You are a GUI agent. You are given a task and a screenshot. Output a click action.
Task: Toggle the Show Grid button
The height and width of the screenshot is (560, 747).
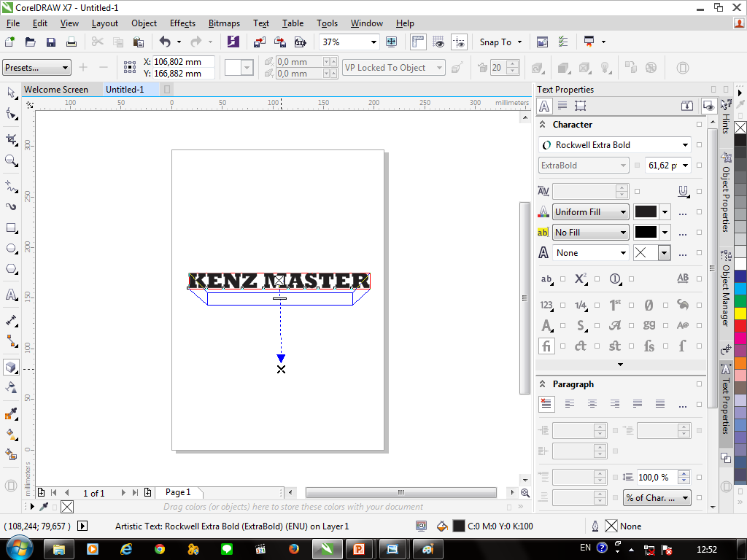[438, 42]
